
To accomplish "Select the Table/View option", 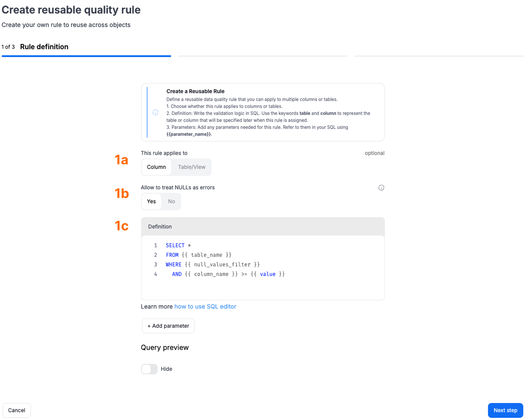I will (x=192, y=167).
